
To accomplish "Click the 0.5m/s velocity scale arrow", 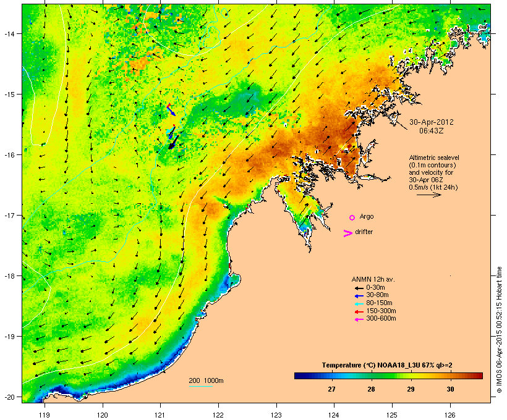I will click(428, 195).
